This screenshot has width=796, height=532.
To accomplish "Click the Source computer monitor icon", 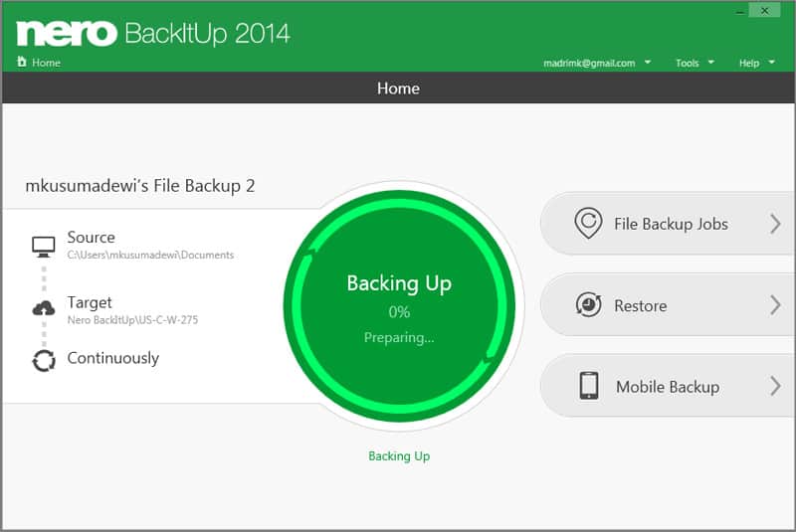I will pos(44,246).
